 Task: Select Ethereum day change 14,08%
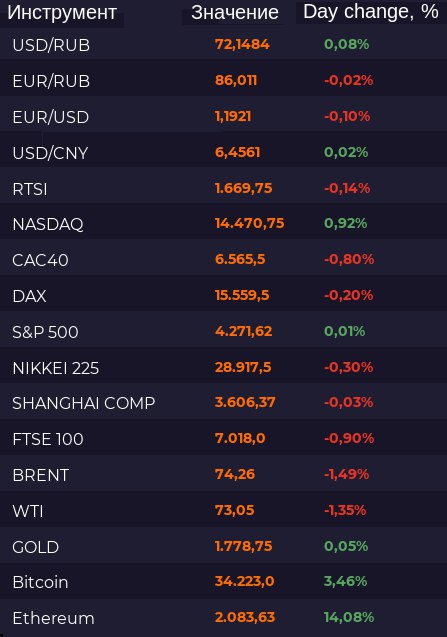coord(349,617)
